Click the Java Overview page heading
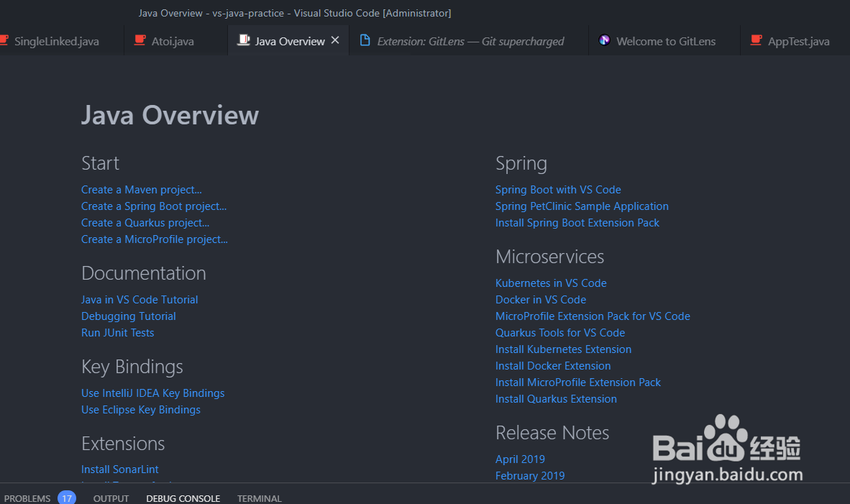Screen dimensions: 850x504 170,116
